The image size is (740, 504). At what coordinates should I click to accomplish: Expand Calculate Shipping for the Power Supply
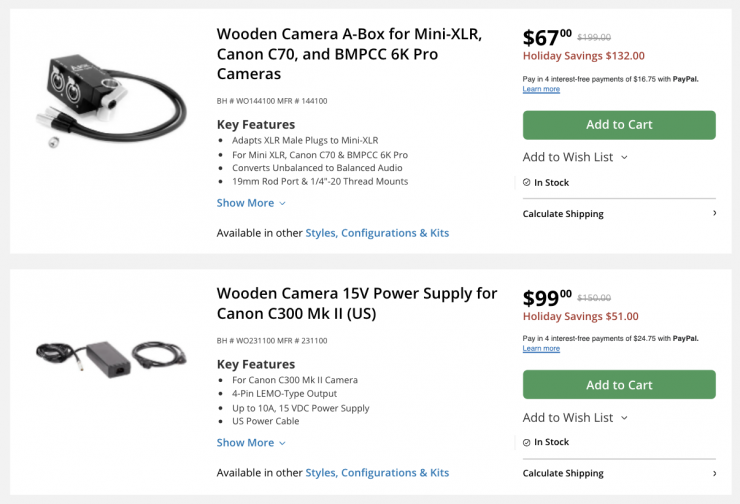click(563, 473)
